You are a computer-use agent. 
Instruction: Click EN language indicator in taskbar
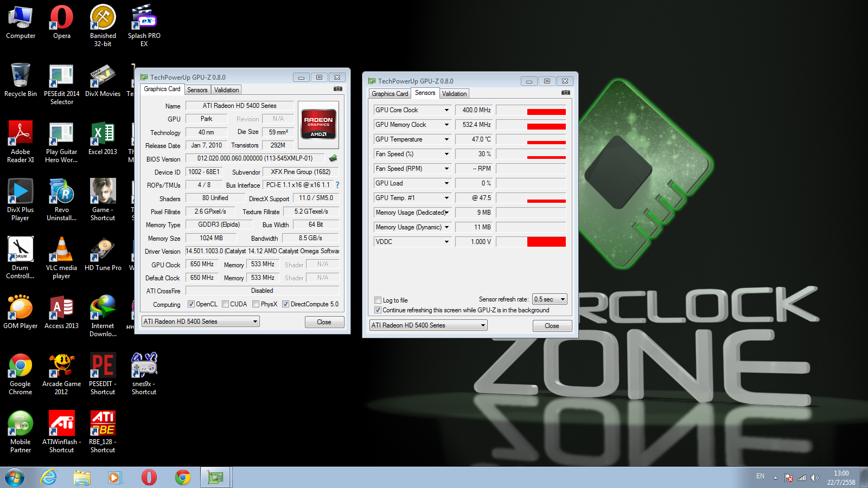(x=760, y=476)
